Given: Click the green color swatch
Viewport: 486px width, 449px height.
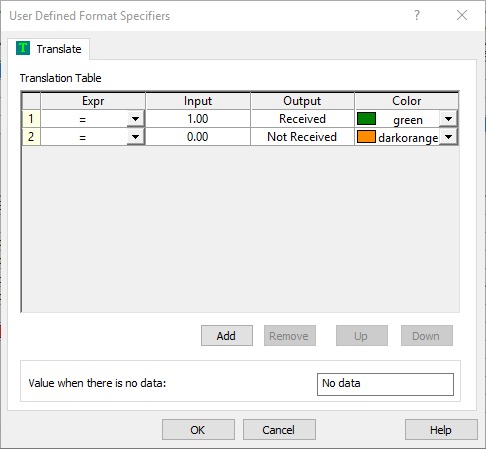Looking at the screenshot, I should point(366,119).
